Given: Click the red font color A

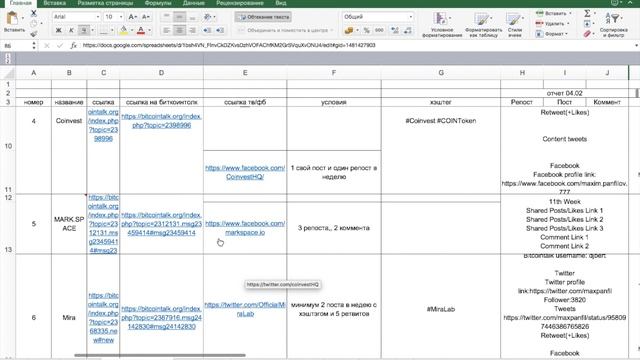Looking at the screenshot, I should click(x=141, y=30).
